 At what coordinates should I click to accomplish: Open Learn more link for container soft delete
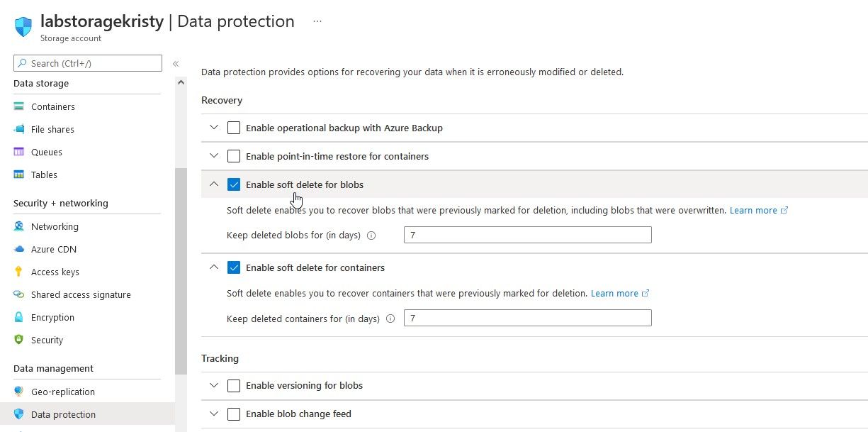615,294
